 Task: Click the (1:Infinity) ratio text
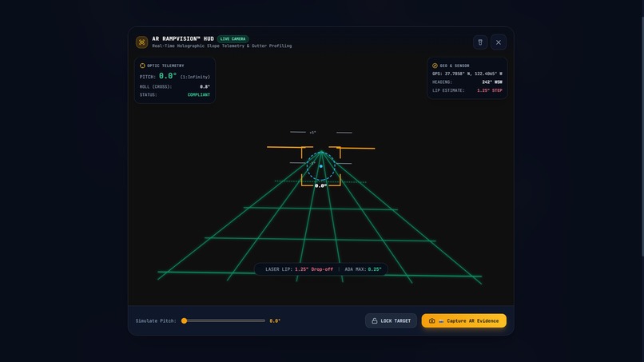point(195,77)
